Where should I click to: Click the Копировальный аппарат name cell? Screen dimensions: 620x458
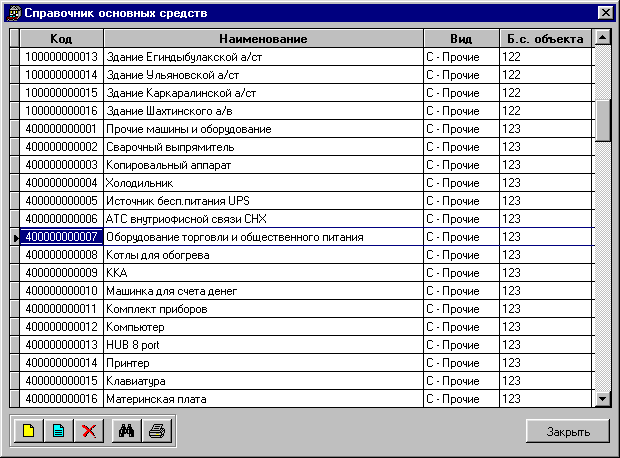tap(262, 165)
